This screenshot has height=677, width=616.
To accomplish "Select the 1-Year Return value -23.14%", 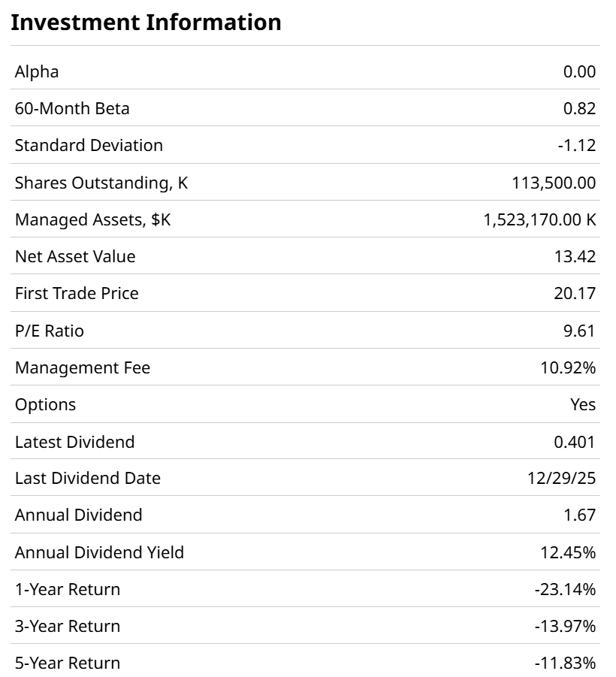I will coord(565,589).
